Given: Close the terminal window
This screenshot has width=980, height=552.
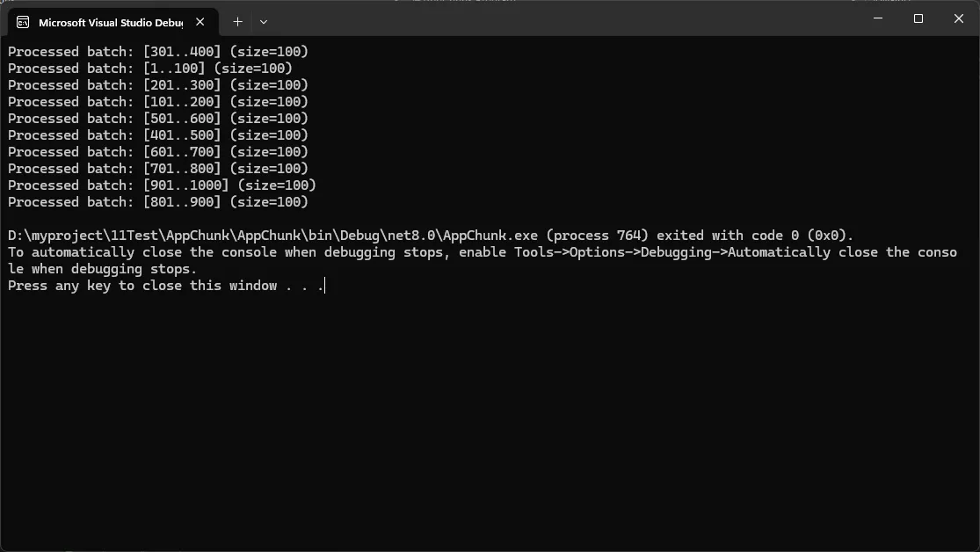Looking at the screenshot, I should (x=959, y=18).
